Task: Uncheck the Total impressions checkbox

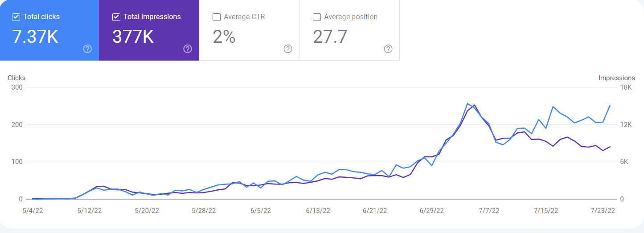Action: [x=116, y=17]
